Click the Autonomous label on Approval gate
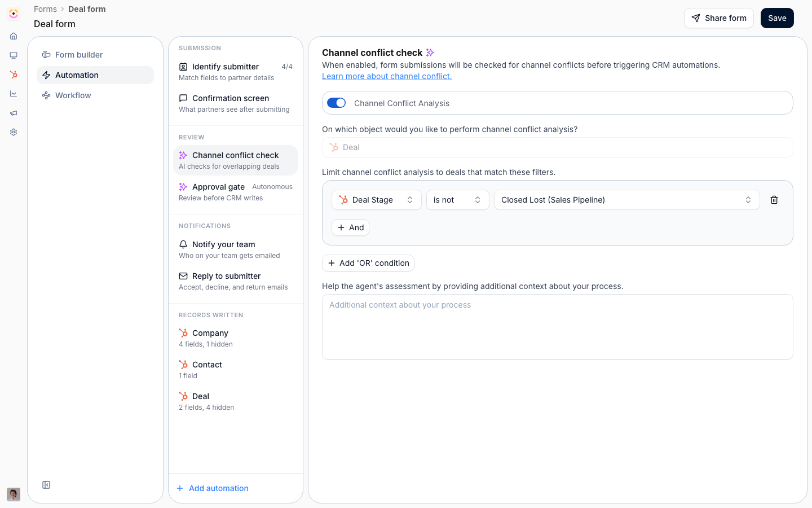The width and height of the screenshot is (812, 508). click(x=272, y=187)
